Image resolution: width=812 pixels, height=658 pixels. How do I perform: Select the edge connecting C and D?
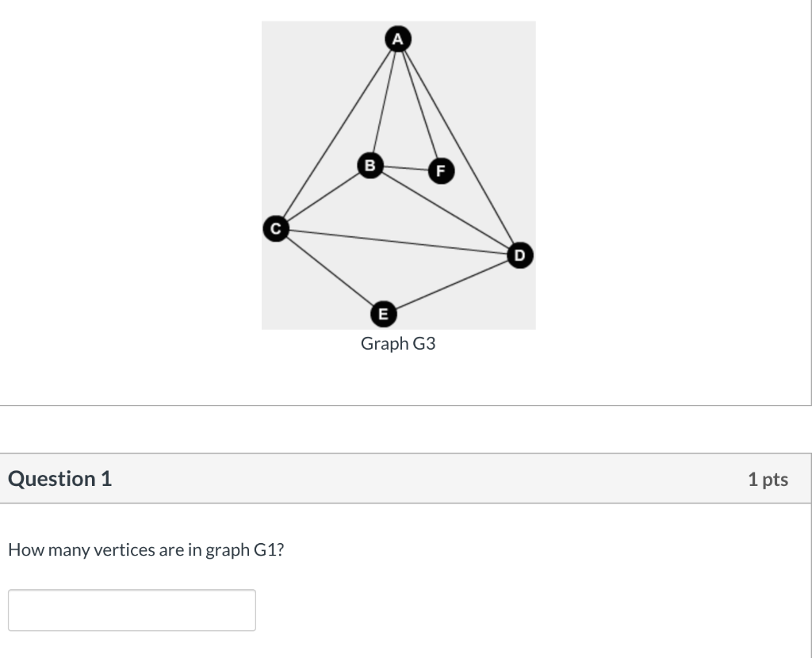pos(396,242)
